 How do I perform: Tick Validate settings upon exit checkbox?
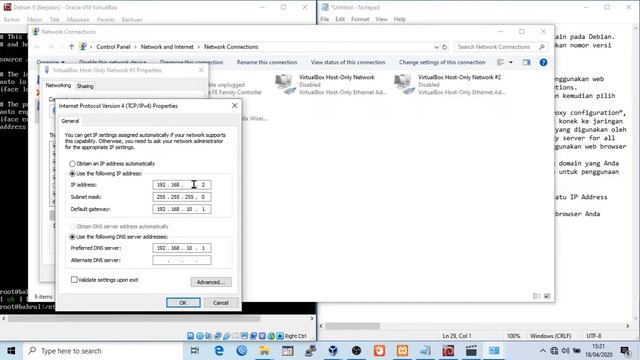click(x=74, y=280)
